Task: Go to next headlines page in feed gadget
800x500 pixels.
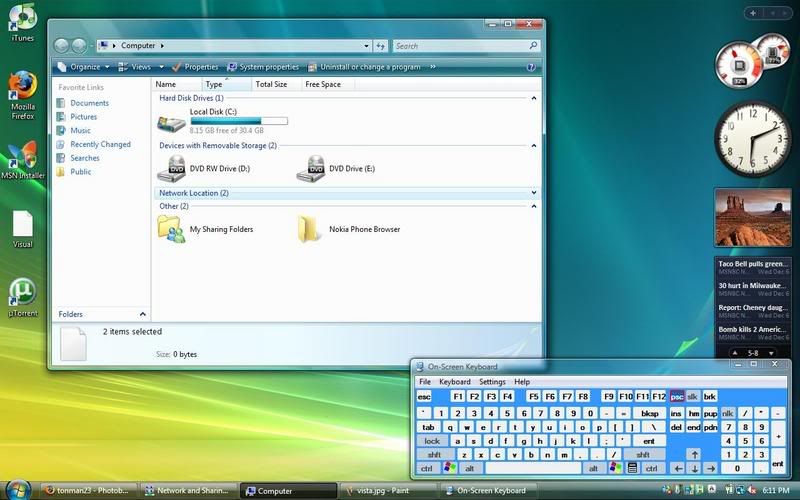Action: point(771,353)
